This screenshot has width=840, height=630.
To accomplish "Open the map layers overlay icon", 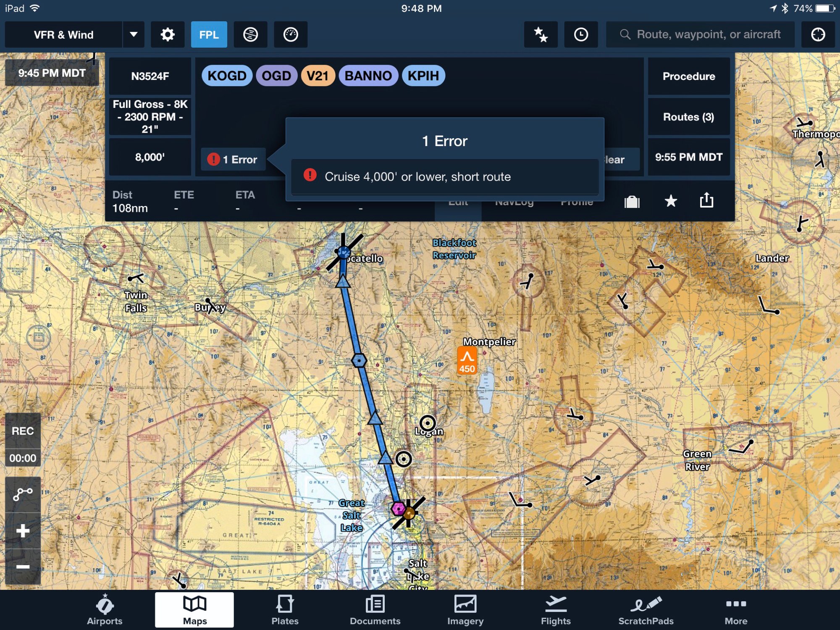I will (x=250, y=34).
